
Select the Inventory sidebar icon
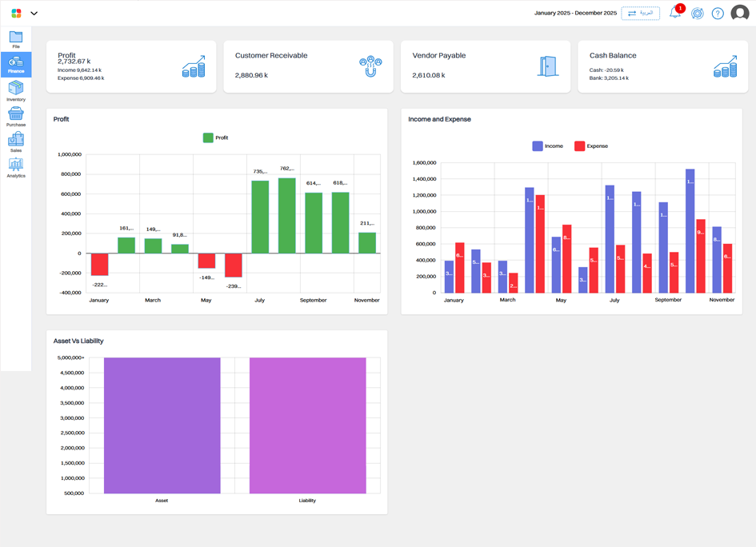(x=16, y=90)
